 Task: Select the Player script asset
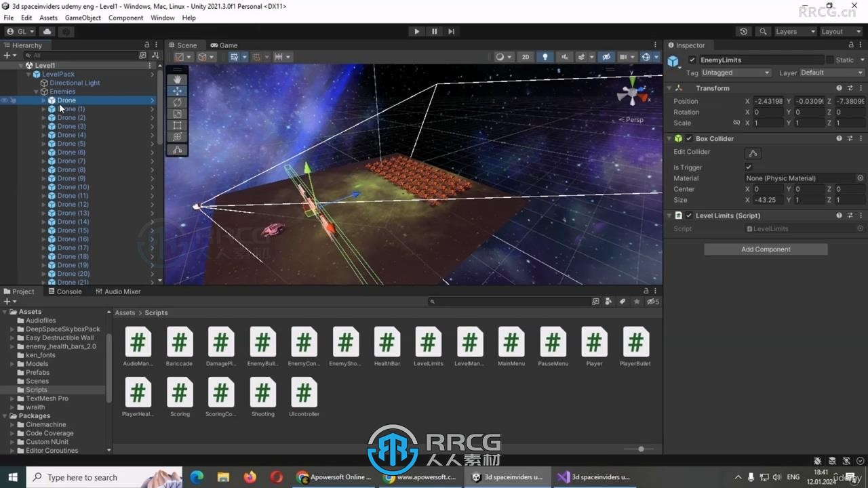[x=594, y=347]
